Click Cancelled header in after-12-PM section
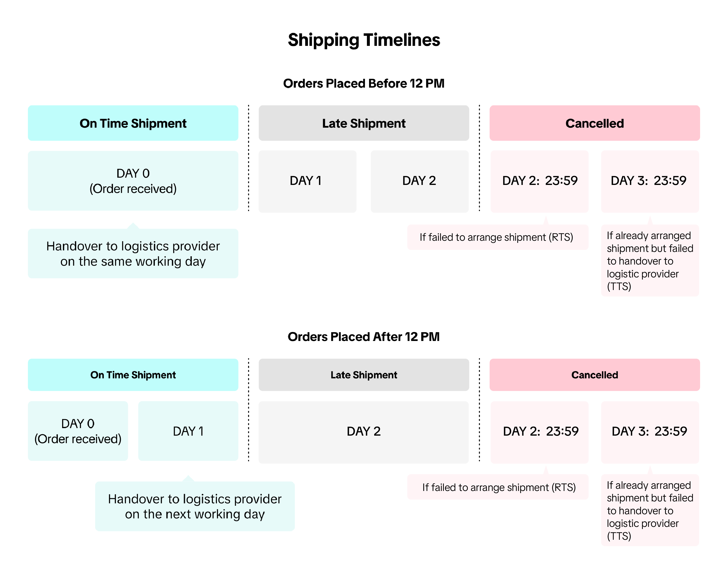This screenshot has width=728, height=564. click(594, 375)
